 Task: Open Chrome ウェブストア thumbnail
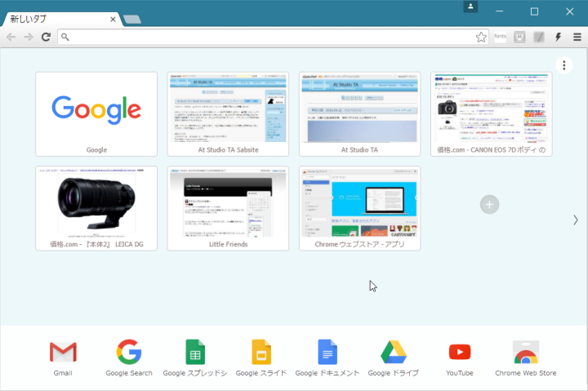[x=359, y=208]
